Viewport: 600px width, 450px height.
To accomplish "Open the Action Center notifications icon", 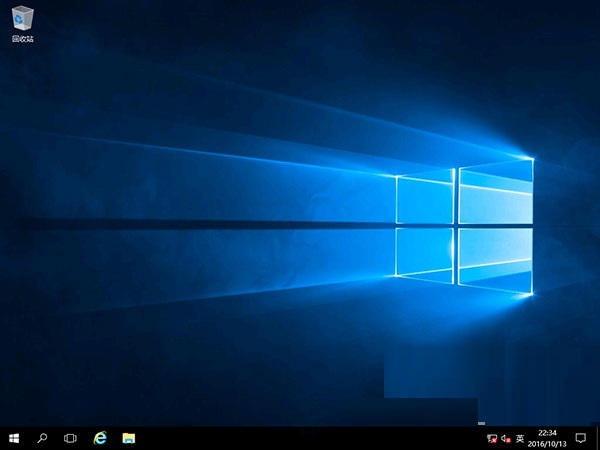I will tap(580, 438).
